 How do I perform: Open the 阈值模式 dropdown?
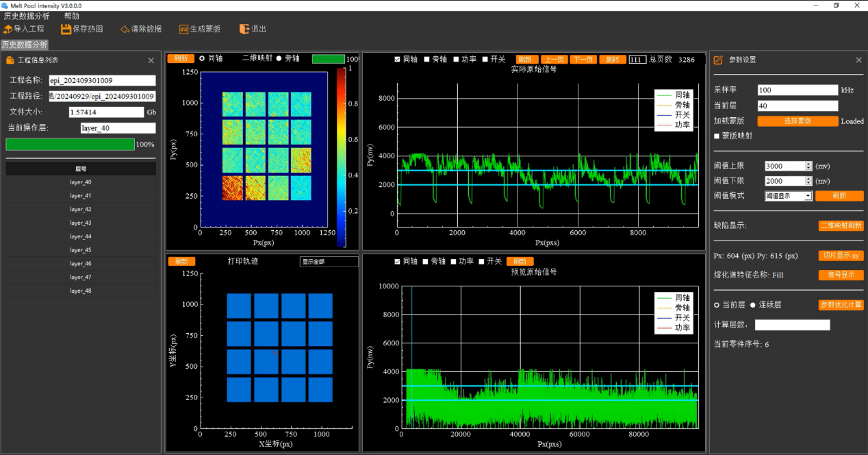(788, 196)
